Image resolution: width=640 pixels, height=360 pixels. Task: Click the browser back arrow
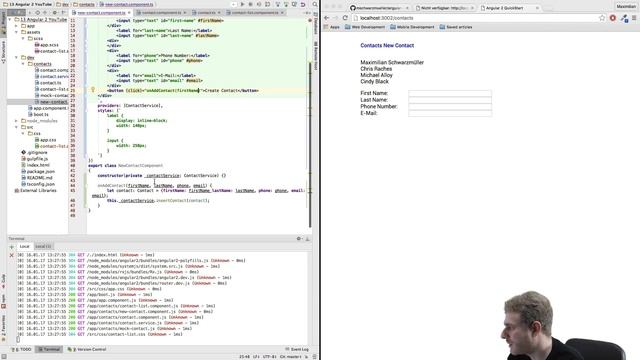point(327,18)
